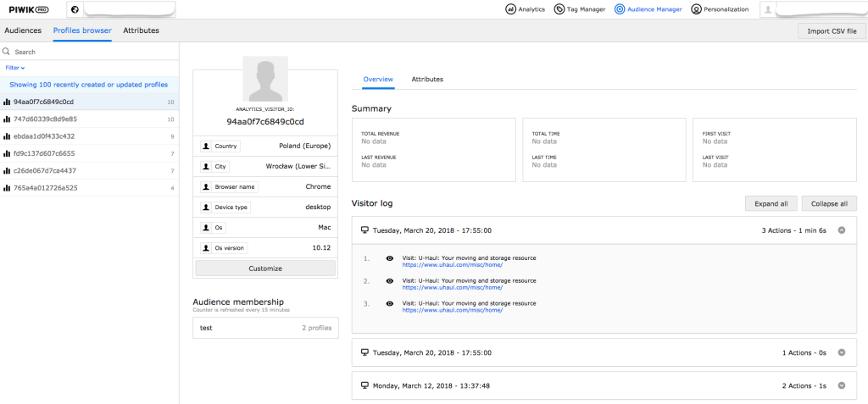Click the Audience Manager module icon
Image resolution: width=868 pixels, height=404 pixels.
coord(620,9)
